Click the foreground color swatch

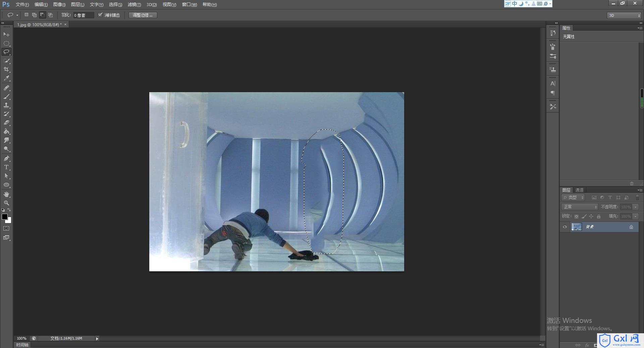coord(4,217)
